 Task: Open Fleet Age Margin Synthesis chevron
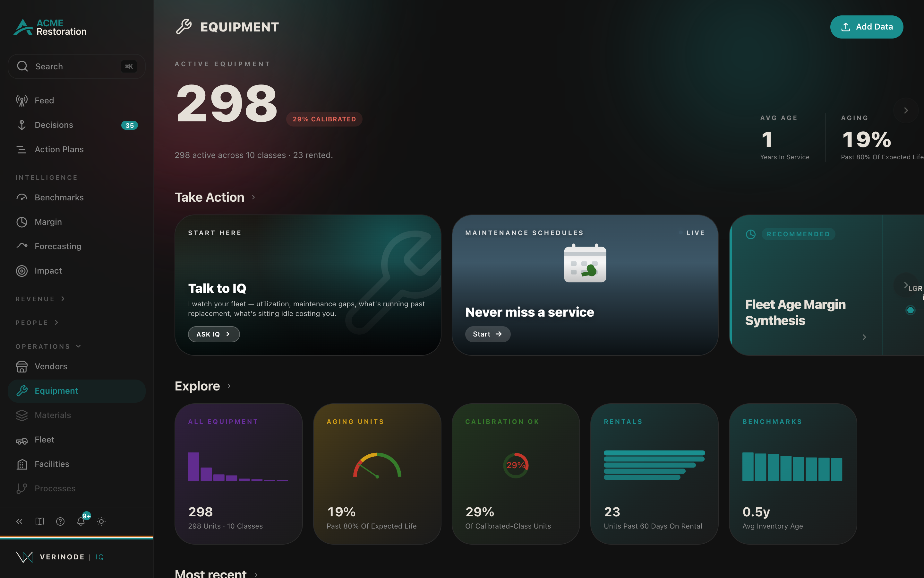tap(864, 337)
